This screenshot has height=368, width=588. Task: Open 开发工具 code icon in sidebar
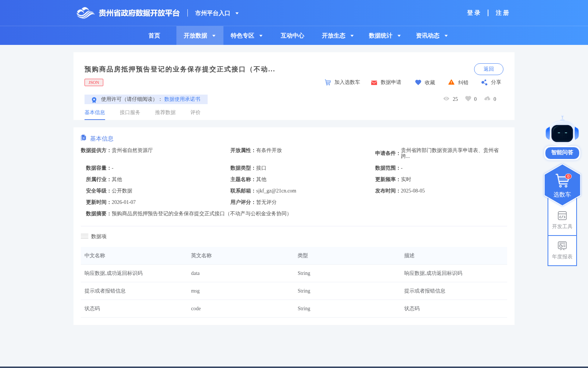562,216
